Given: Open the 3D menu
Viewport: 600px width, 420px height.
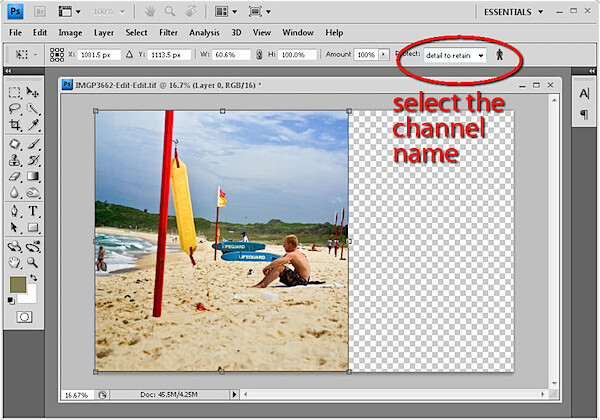Looking at the screenshot, I should (236, 33).
